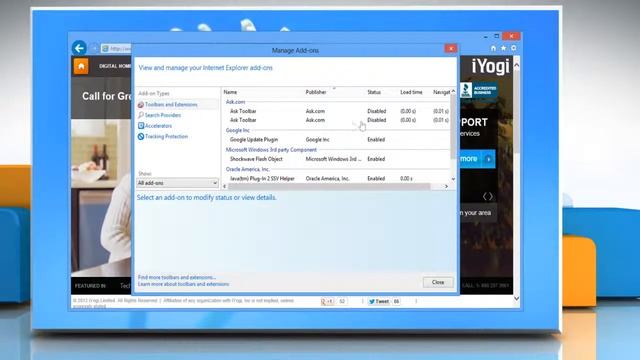Click the browser back arrow button

click(x=79, y=48)
